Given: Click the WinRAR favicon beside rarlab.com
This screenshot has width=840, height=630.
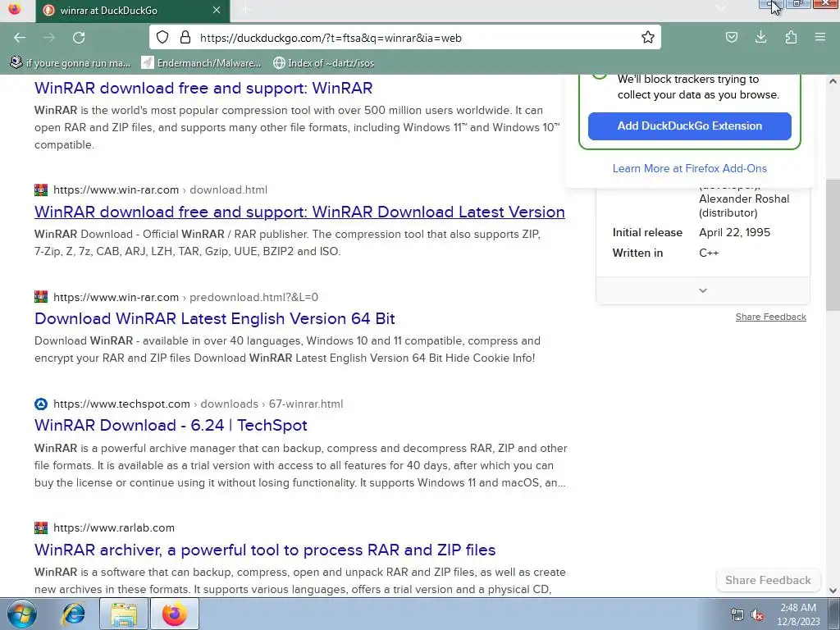Looking at the screenshot, I should coord(41,527).
